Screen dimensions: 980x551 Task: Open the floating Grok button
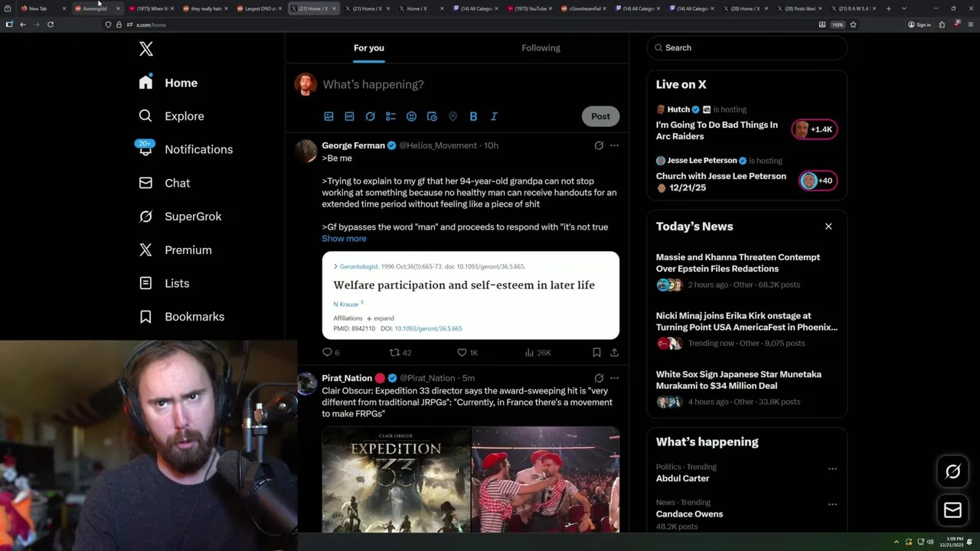952,472
